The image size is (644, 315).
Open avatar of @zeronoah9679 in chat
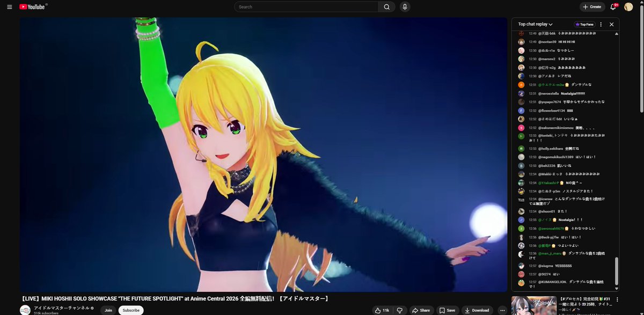point(521,229)
